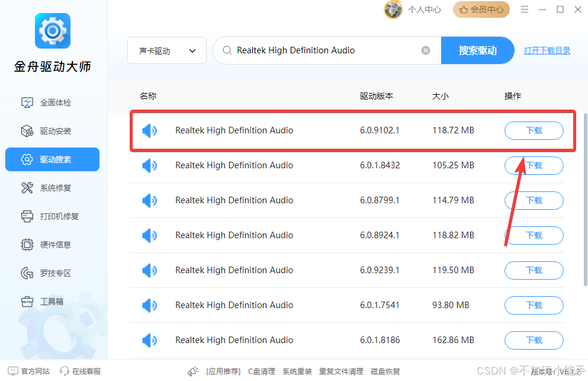Download driver version 6.0.8799.1
588x381 pixels.
[x=534, y=200]
